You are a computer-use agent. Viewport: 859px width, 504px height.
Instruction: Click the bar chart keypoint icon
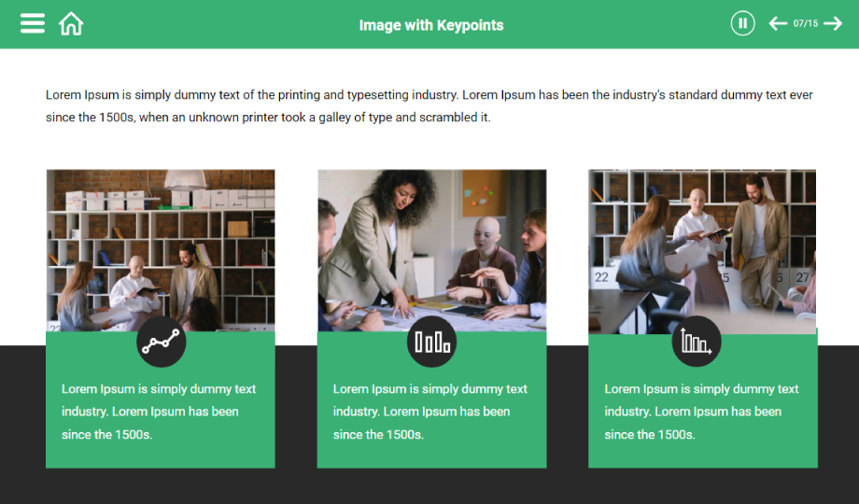coord(431,343)
